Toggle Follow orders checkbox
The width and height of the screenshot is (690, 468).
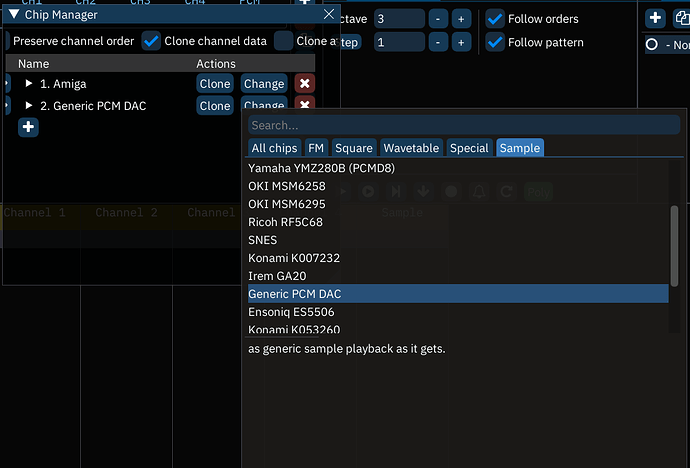(x=495, y=19)
